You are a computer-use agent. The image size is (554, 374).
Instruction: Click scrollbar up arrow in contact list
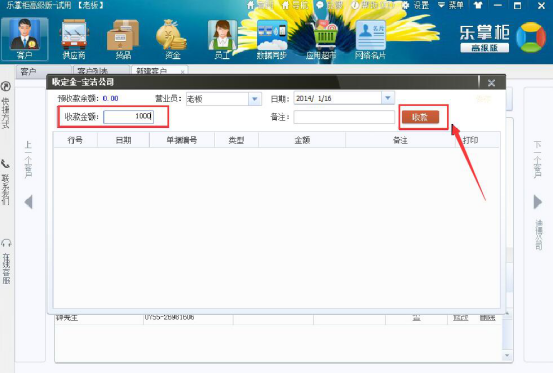(507, 314)
